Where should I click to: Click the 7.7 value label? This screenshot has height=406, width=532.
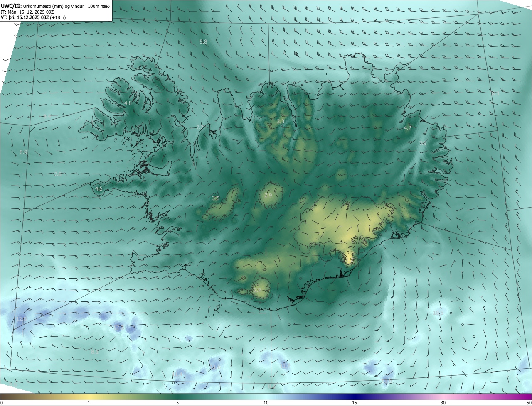pos(200,127)
